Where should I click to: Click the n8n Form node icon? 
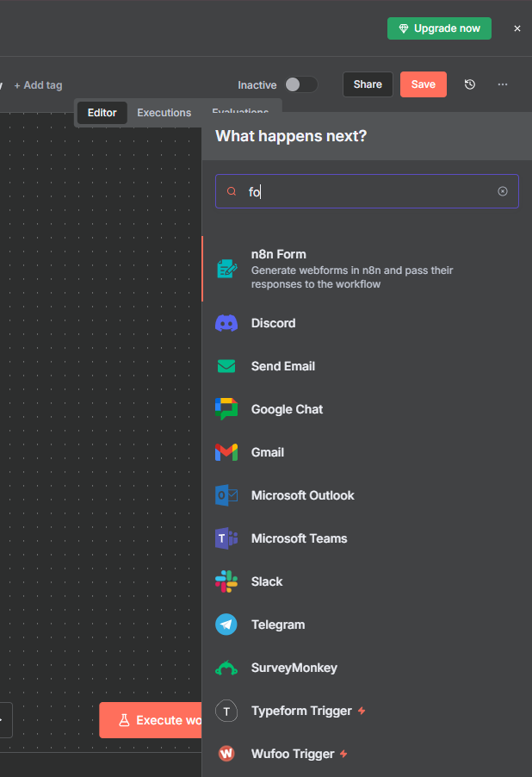(x=226, y=269)
